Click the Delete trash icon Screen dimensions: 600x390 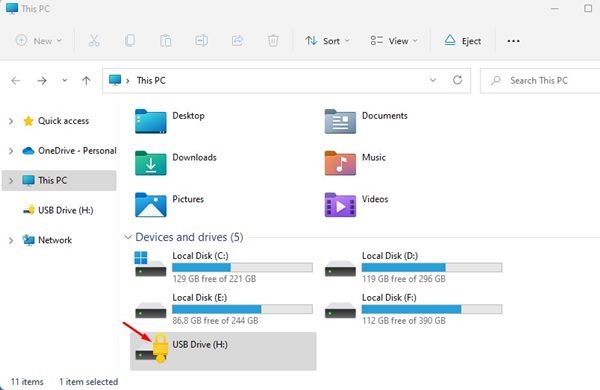[x=273, y=41]
